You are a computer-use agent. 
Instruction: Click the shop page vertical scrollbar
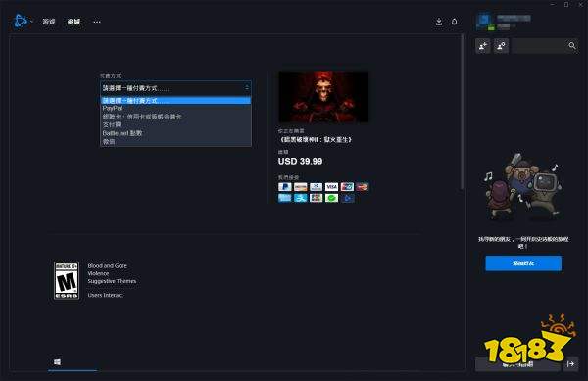pos(463,113)
